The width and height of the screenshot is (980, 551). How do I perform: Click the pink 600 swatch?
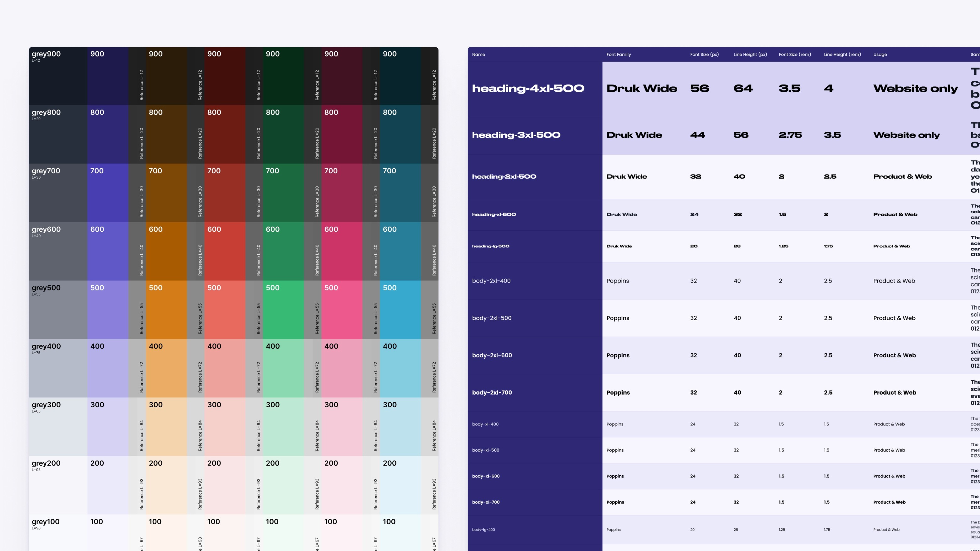342,252
